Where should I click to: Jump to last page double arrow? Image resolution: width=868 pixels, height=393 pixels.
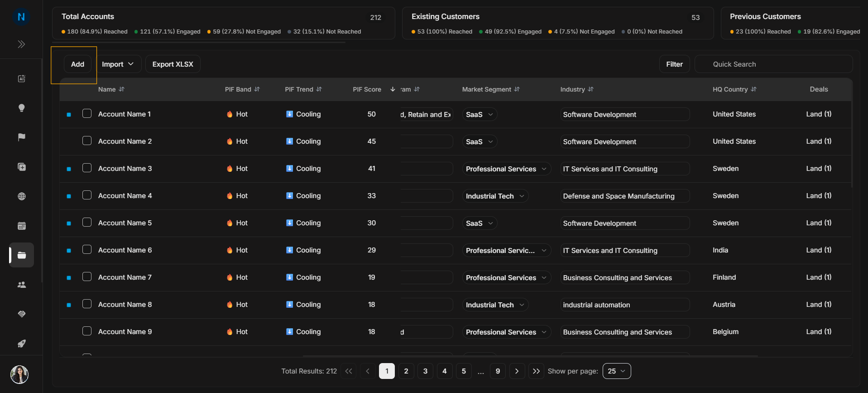(x=536, y=371)
